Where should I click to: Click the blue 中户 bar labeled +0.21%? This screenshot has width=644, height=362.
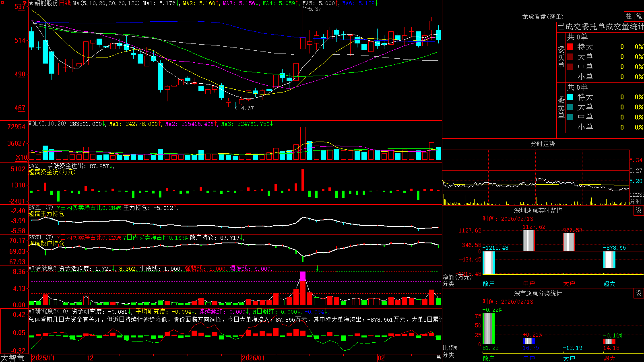(x=529, y=341)
